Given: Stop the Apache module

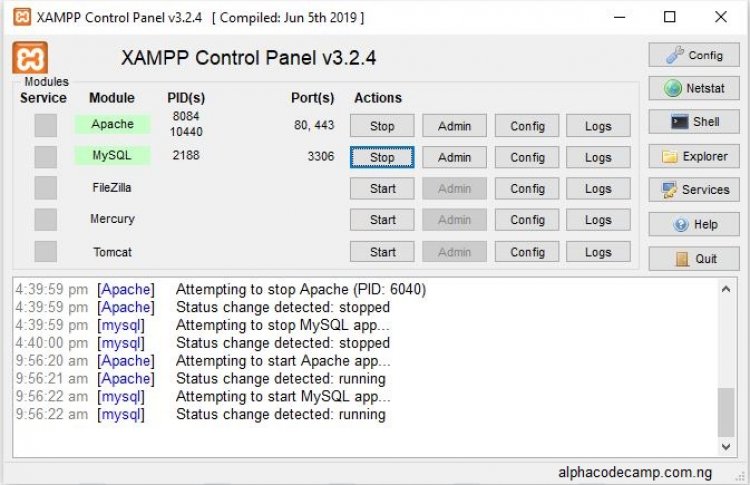Looking at the screenshot, I should pos(382,126).
